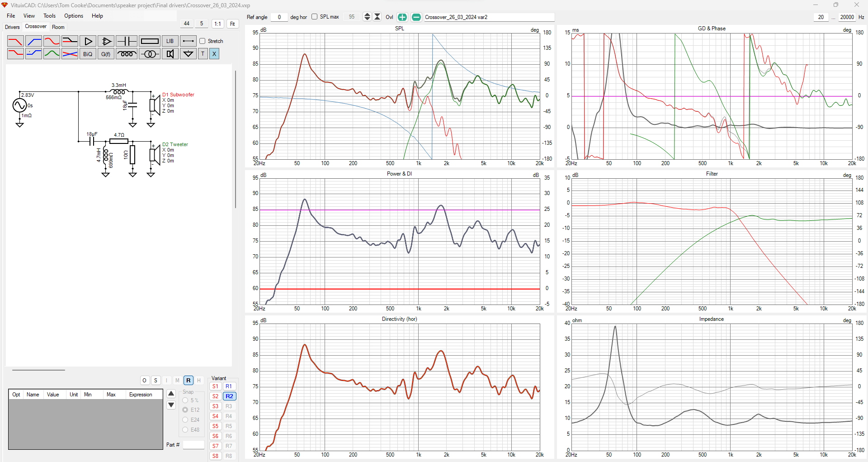Select the E48 snap radio
868x462 pixels.
click(185, 430)
